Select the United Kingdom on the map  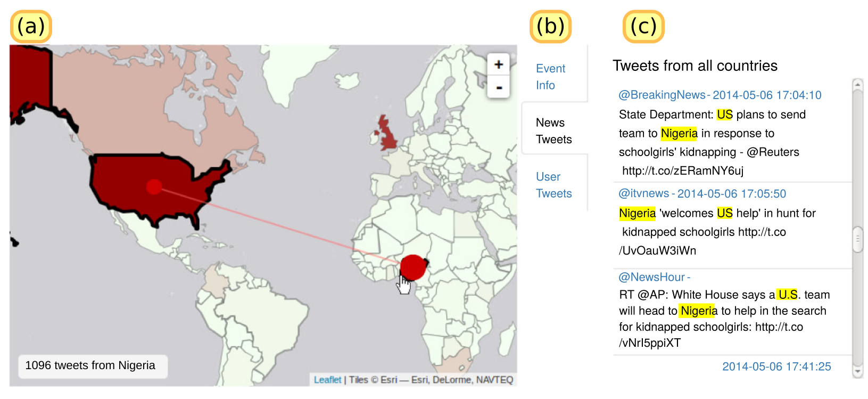point(386,133)
